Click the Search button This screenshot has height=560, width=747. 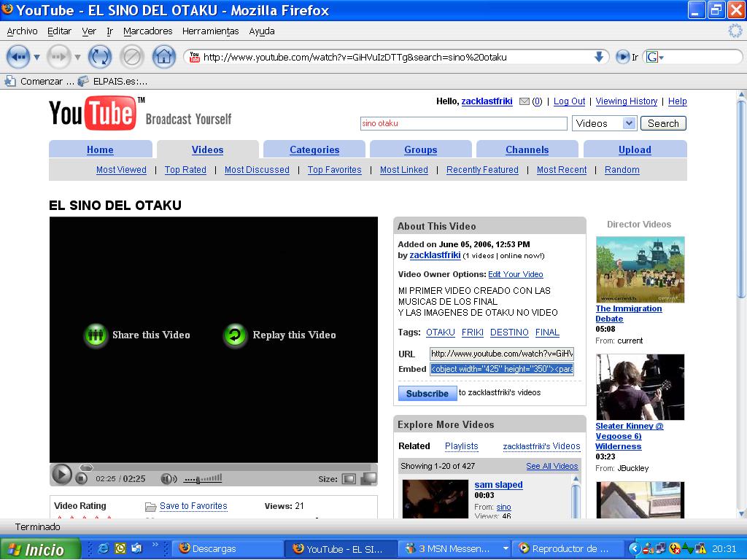point(663,123)
